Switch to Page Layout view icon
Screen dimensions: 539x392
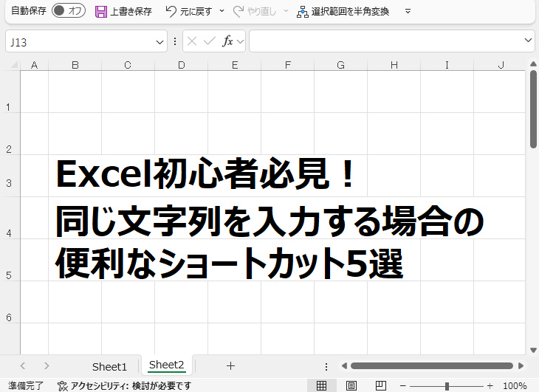(x=351, y=385)
